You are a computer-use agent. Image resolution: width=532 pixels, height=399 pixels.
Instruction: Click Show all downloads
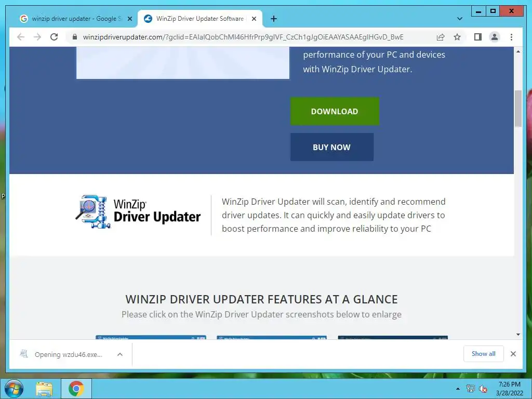484,353
